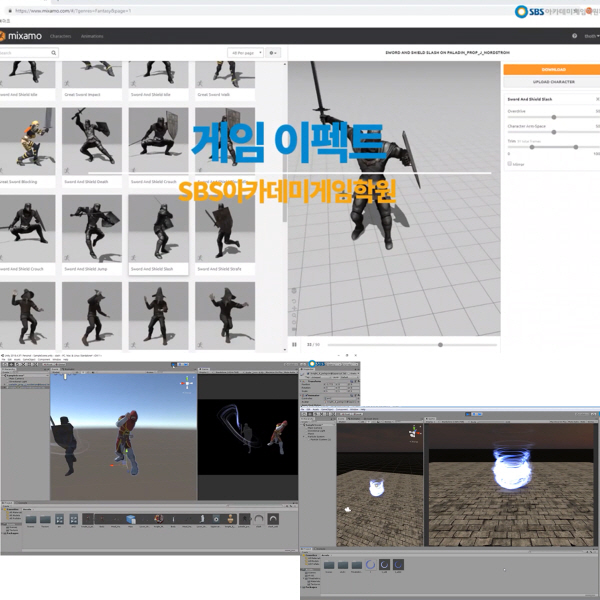Click the grid settings gear button
The image size is (600, 600).
click(273, 53)
